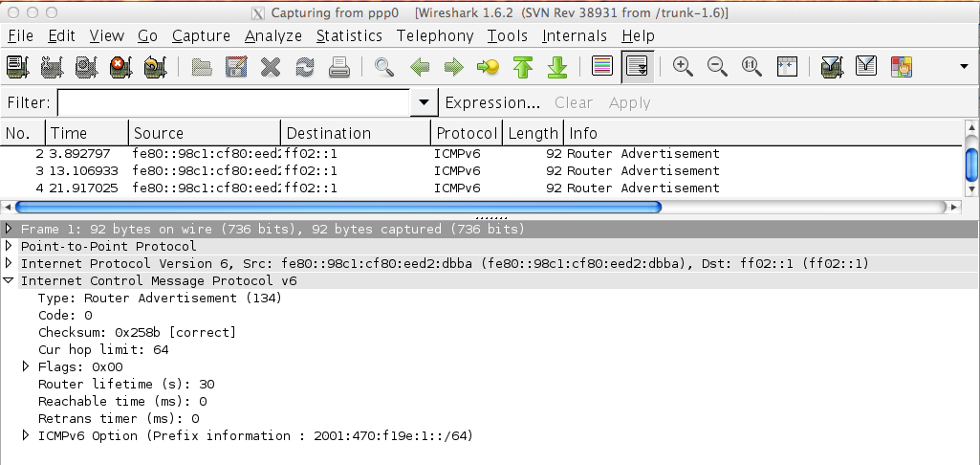Toggle packet list colorization
The image size is (980, 465).
(602, 66)
